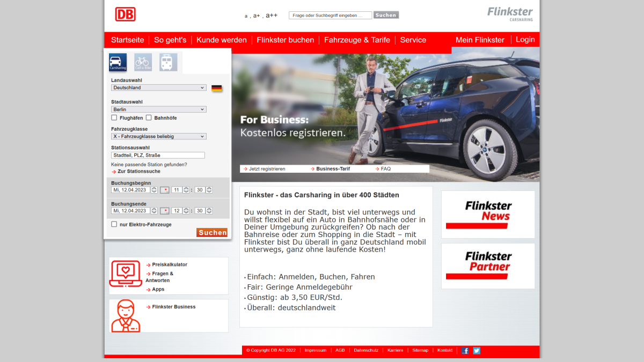Screen dimensions: 644x362
Task: Open the Karriere footer link
Action: 396,350
